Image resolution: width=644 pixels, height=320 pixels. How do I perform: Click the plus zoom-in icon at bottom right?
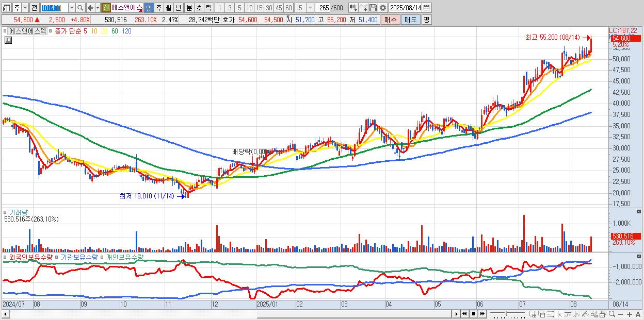point(629,314)
